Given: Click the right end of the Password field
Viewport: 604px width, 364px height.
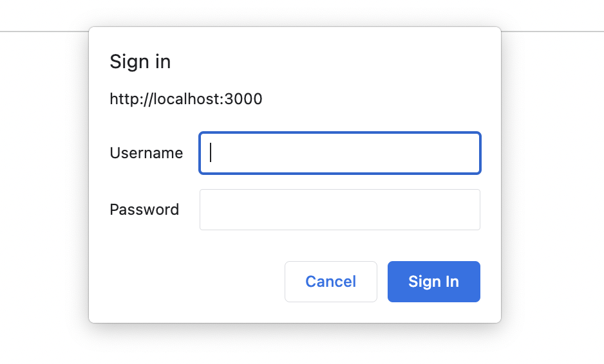Looking at the screenshot, I should pos(467,210).
